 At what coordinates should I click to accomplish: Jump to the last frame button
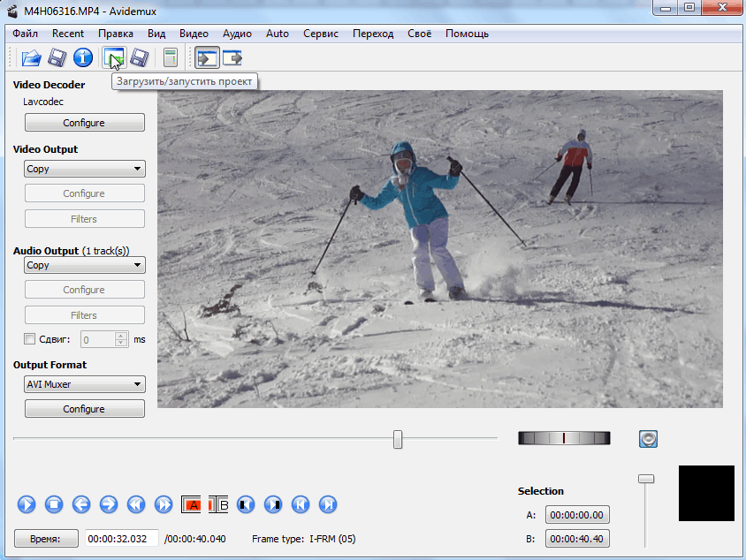pos(328,504)
